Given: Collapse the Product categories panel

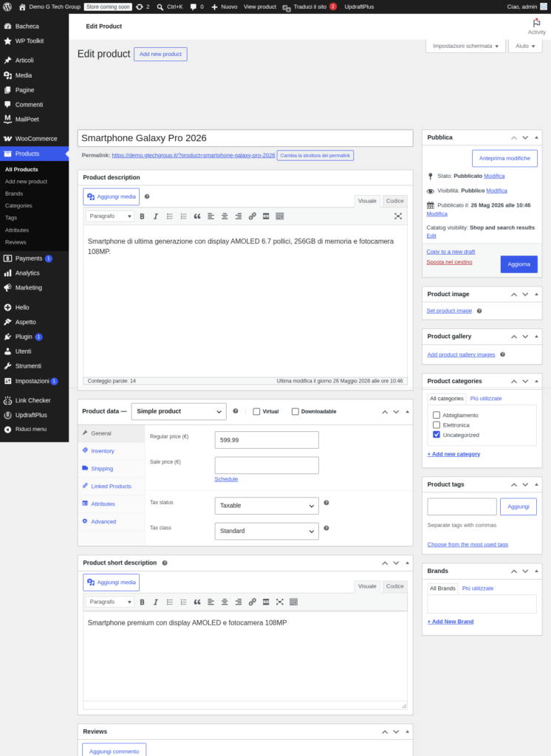Looking at the screenshot, I should pos(536,381).
